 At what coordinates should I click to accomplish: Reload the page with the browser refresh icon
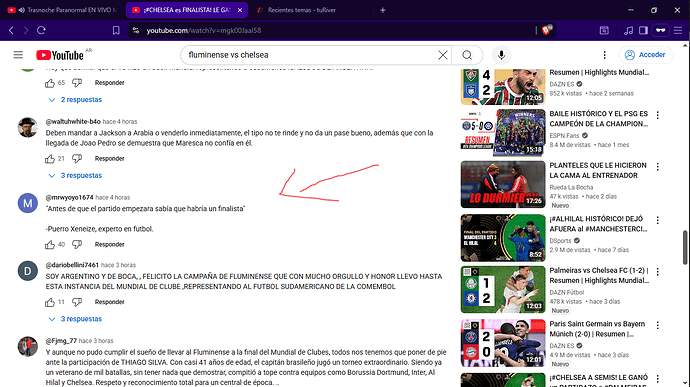(x=41, y=30)
